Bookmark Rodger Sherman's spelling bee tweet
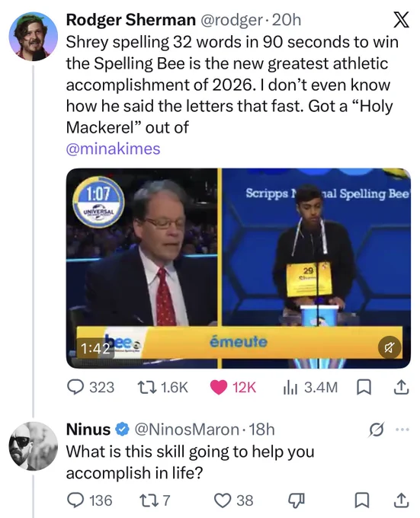The width and height of the screenshot is (420, 518). (x=363, y=388)
